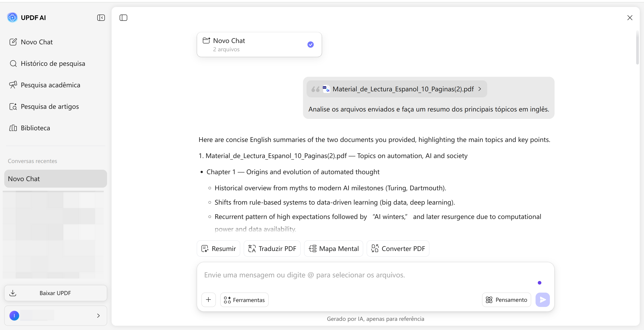Viewport: 644px width, 330px height.
Task: Collapse the left sidebar with the panel icon
Action: pyautogui.click(x=101, y=17)
